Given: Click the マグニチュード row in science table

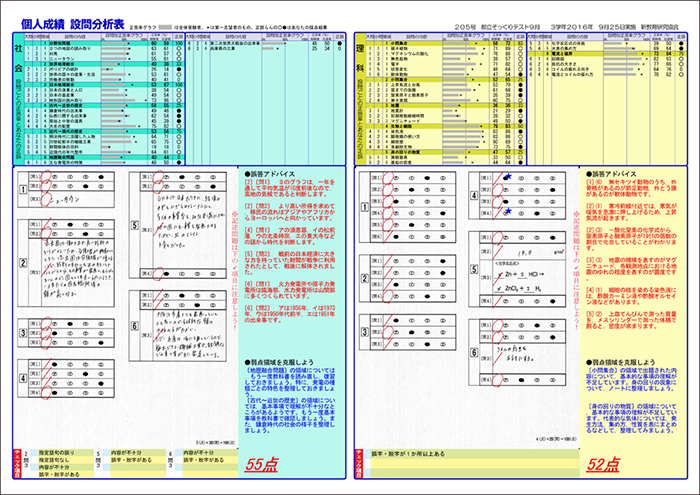Looking at the screenshot, I should click(x=446, y=121).
